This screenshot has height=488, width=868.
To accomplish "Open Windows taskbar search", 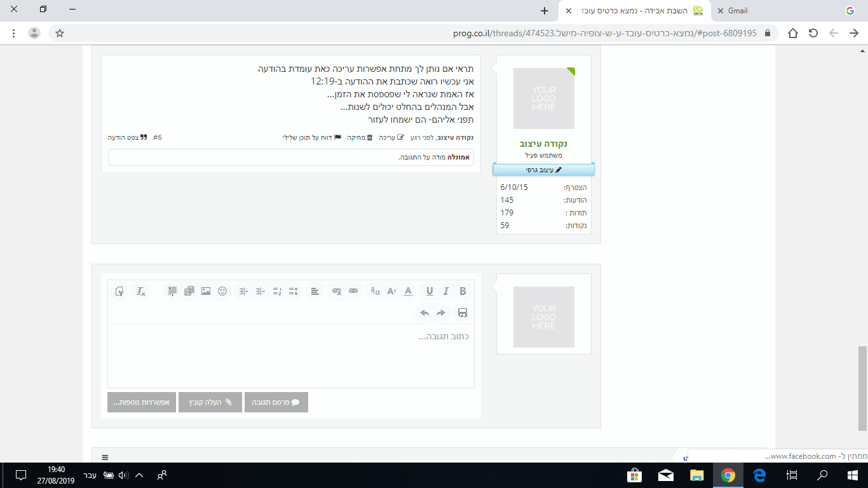I will pos(822,475).
